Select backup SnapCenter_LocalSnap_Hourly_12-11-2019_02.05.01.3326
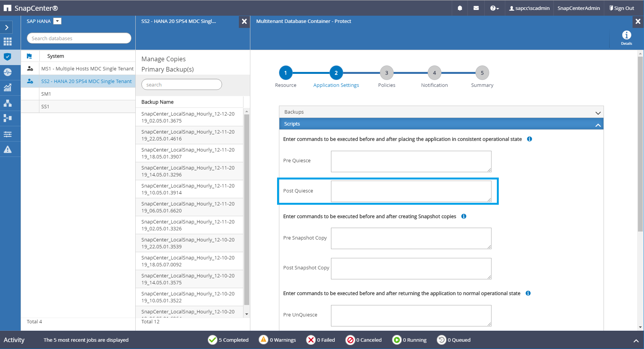This screenshot has height=349, width=644. click(189, 225)
